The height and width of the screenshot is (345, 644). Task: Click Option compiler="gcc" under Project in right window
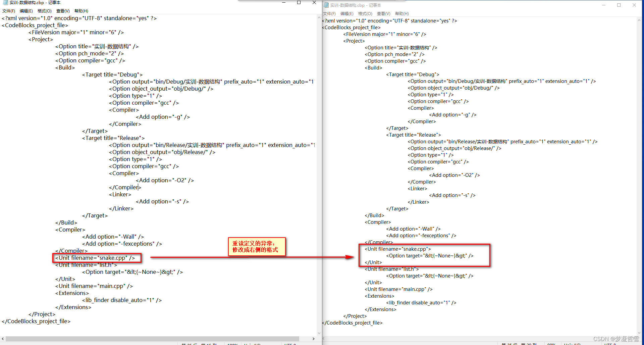click(x=395, y=61)
